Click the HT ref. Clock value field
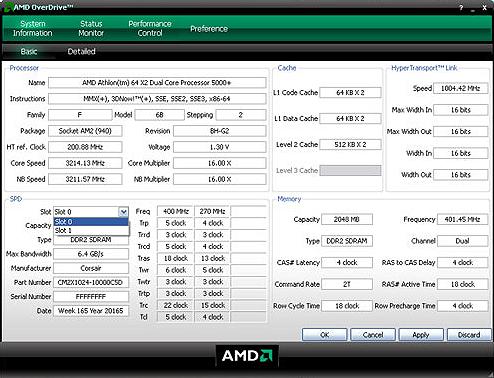Viewport: 494px width, 378px height. 85,147
